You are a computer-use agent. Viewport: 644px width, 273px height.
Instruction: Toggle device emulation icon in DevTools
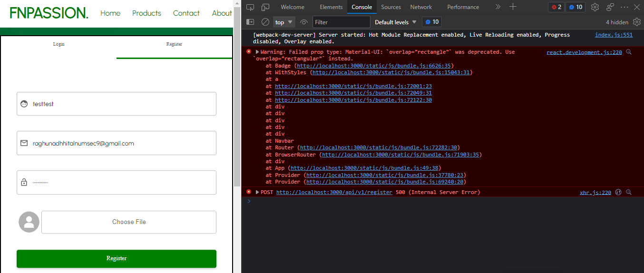tap(265, 7)
